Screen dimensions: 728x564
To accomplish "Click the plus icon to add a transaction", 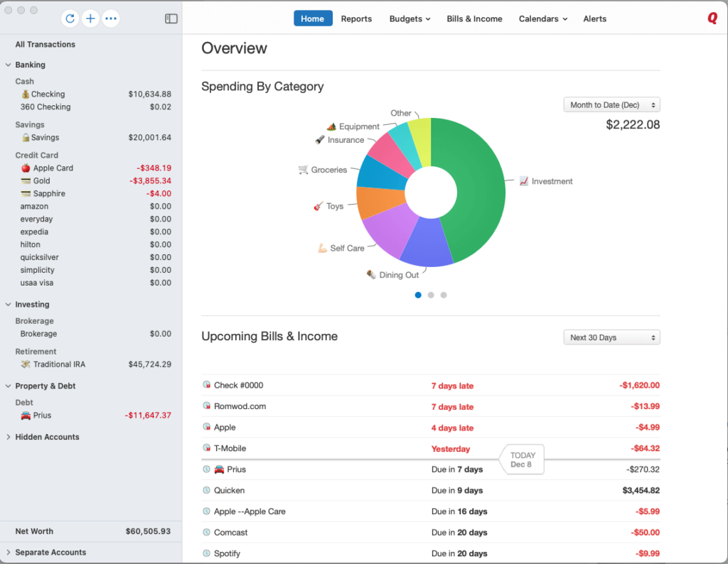I will click(90, 18).
